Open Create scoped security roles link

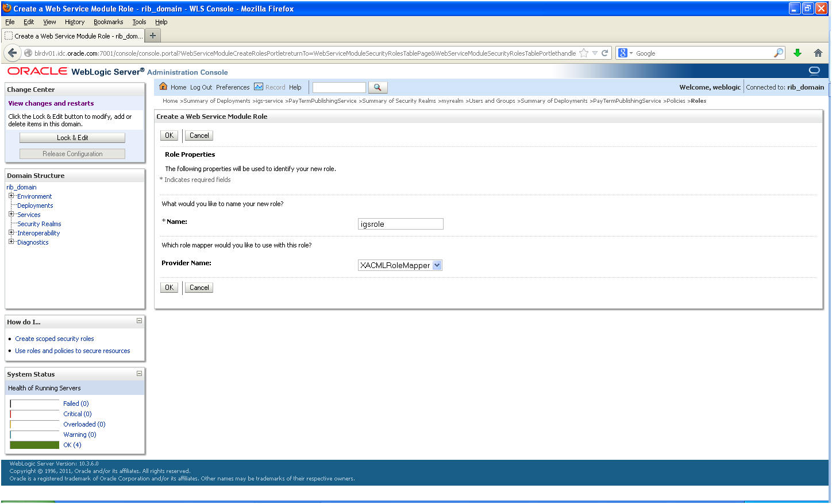55,339
